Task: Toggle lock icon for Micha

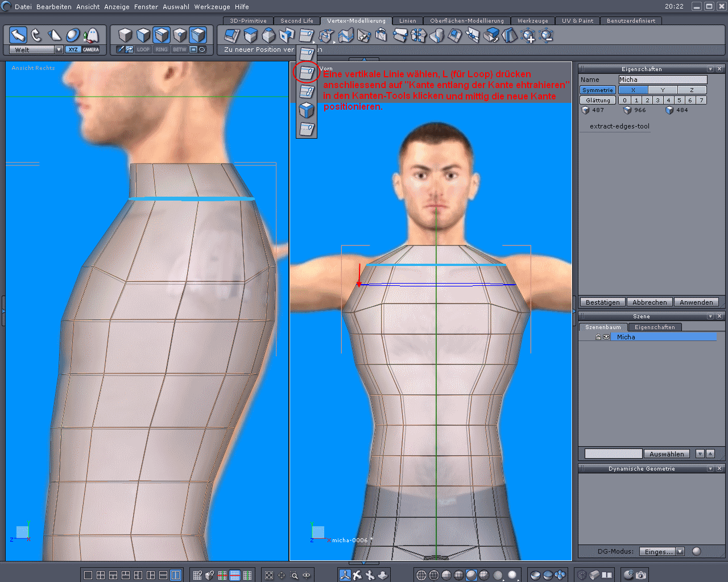Action: [598, 337]
